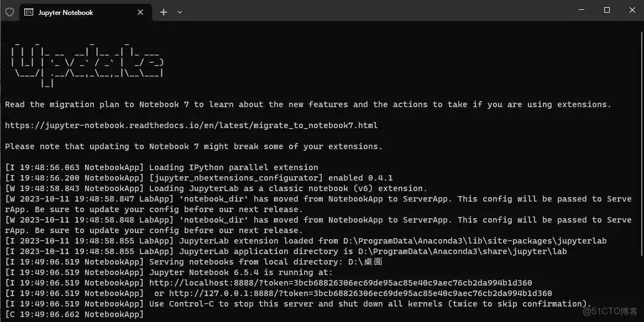Click the last '[C 19:49:06.662 NotebookApp]' line
Image resolution: width=644 pixels, height=322 pixels.
click(74, 314)
